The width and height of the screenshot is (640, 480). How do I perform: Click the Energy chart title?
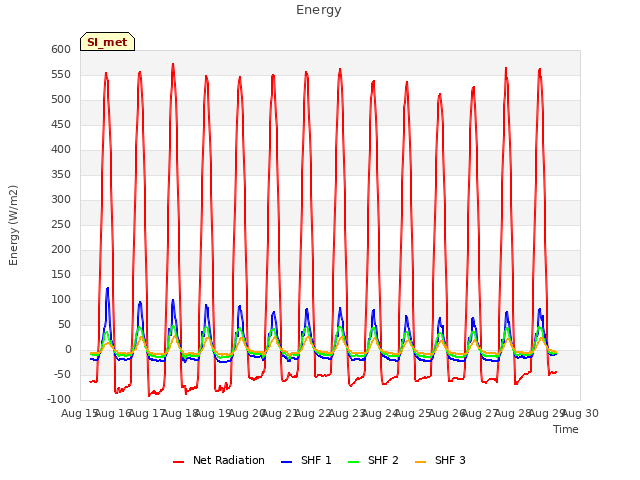tap(319, 10)
